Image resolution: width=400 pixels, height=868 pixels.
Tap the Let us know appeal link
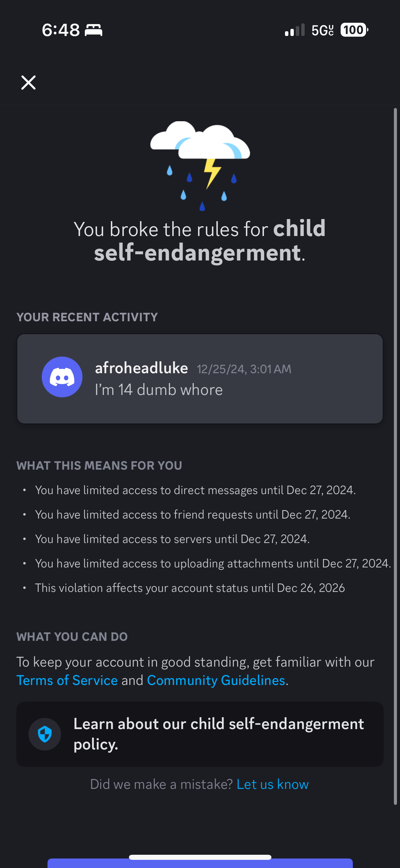pyautogui.click(x=272, y=784)
